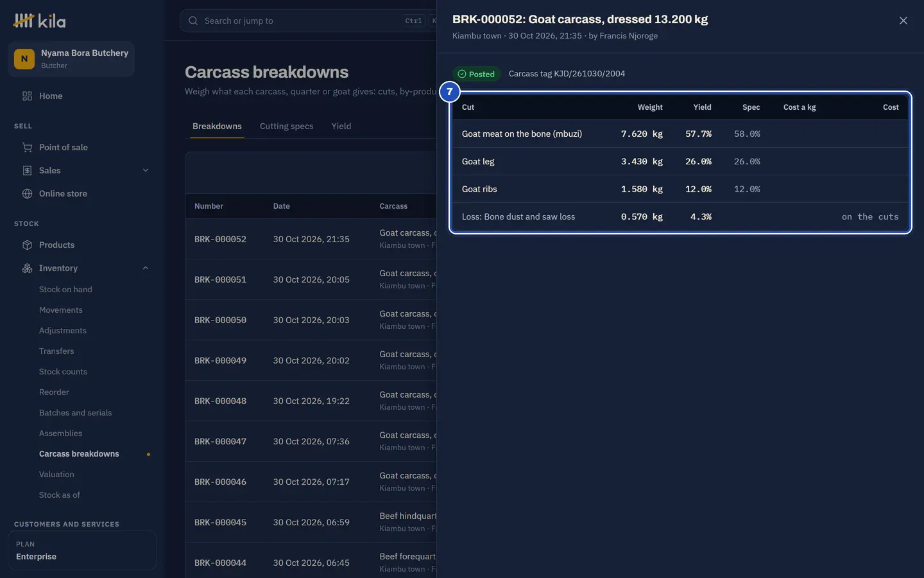Viewport: 924px width, 578px height.
Task: Open breakdown row BRK-000048
Action: click(311, 401)
